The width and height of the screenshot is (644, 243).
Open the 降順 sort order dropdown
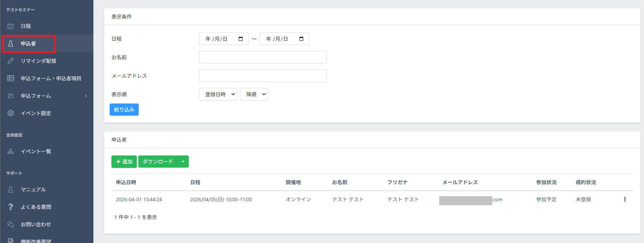click(x=254, y=94)
